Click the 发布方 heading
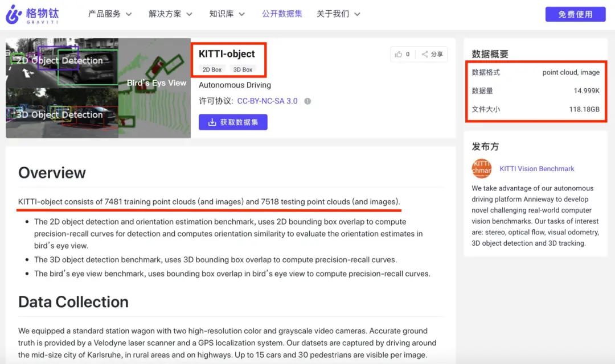Viewport: 615px width, 364px height. tap(485, 147)
